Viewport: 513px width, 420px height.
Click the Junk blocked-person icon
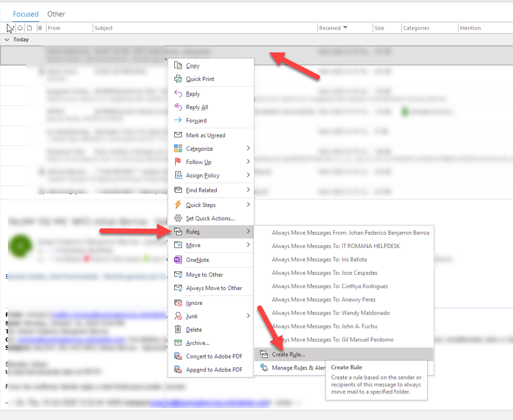pyautogui.click(x=178, y=316)
